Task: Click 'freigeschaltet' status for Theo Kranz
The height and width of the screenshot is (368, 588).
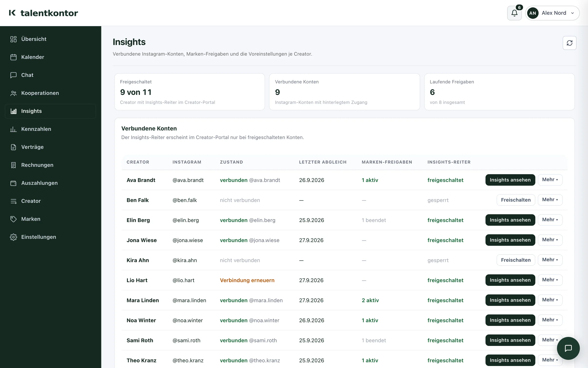Action: point(445,360)
